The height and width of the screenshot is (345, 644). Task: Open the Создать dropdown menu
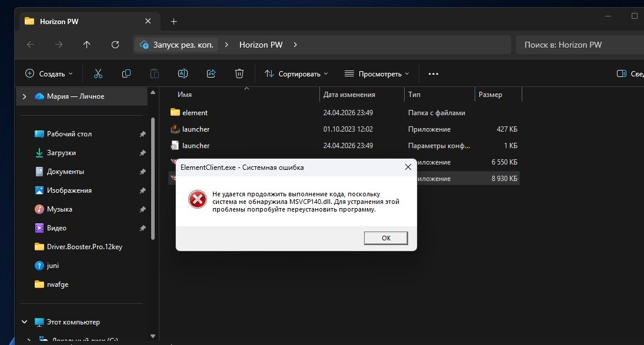49,74
